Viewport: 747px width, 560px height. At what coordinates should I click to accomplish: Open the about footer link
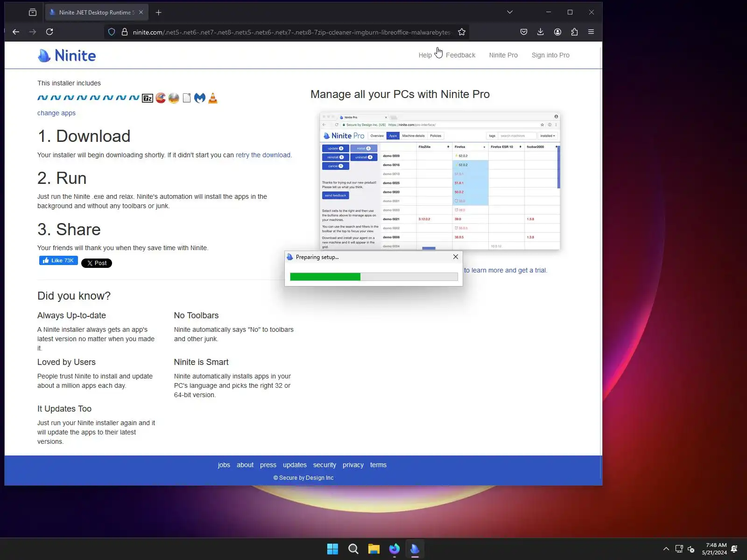point(245,465)
